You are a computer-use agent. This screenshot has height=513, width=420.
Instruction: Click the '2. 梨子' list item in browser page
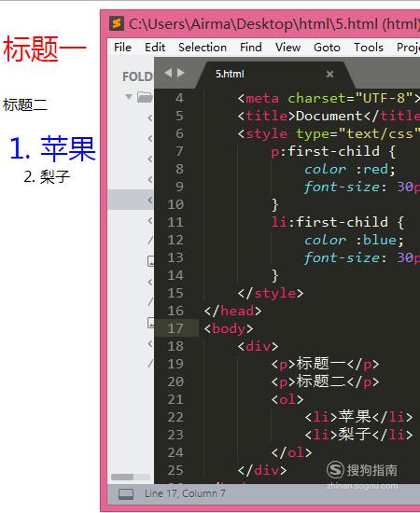47,176
